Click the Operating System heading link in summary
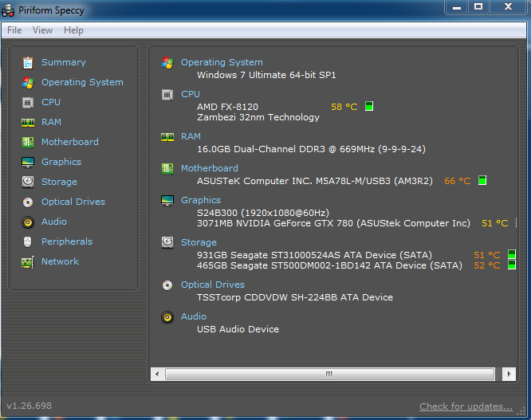This screenshot has width=531, height=420. [222, 63]
